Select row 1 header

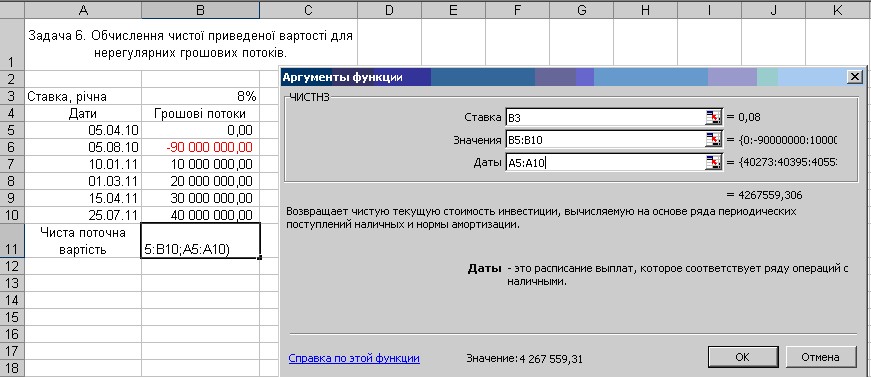pyautogui.click(x=12, y=44)
